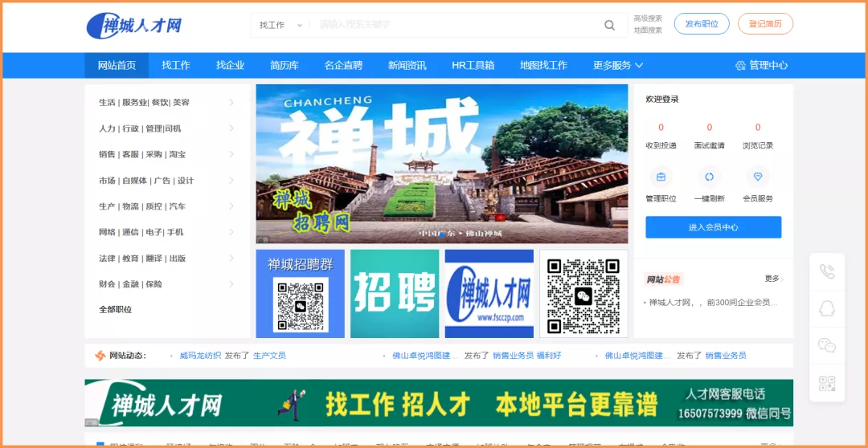The height and width of the screenshot is (448, 868).
Task: Open the QQ contact floating icon
Action: click(827, 308)
